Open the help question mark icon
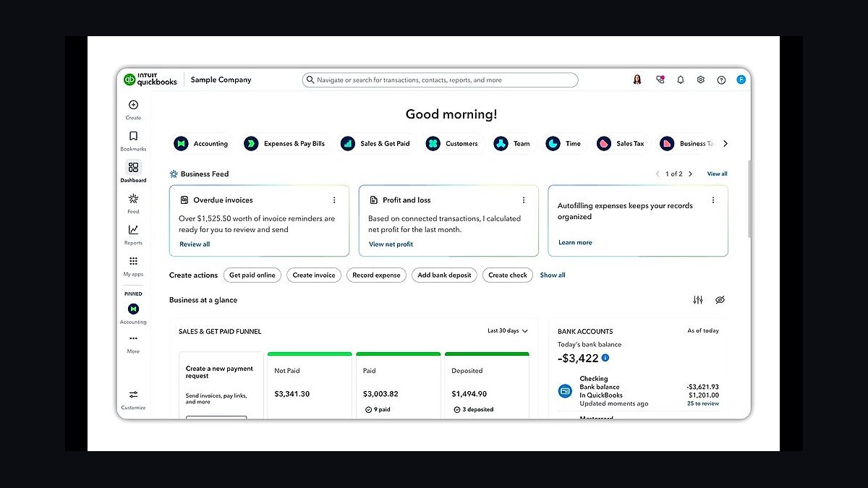 (x=721, y=80)
